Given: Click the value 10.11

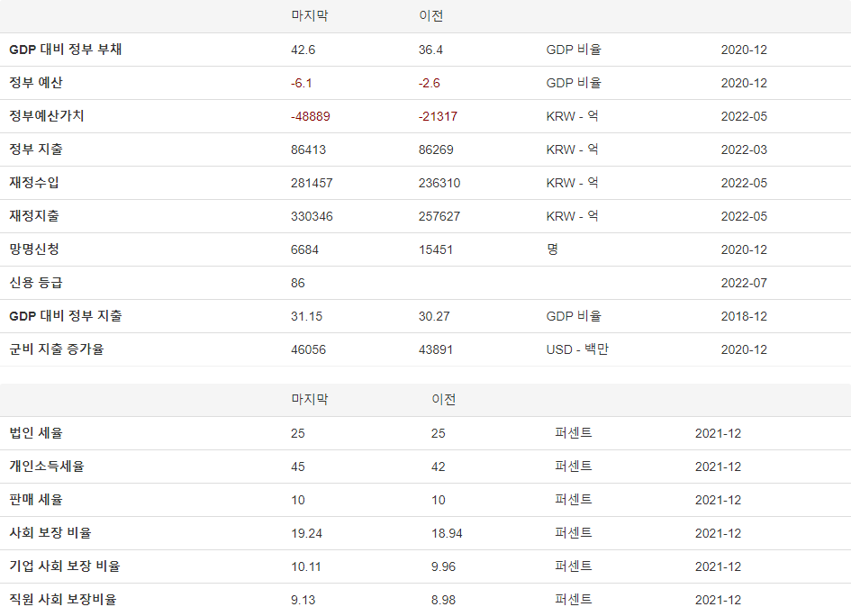Looking at the screenshot, I should point(305,567).
